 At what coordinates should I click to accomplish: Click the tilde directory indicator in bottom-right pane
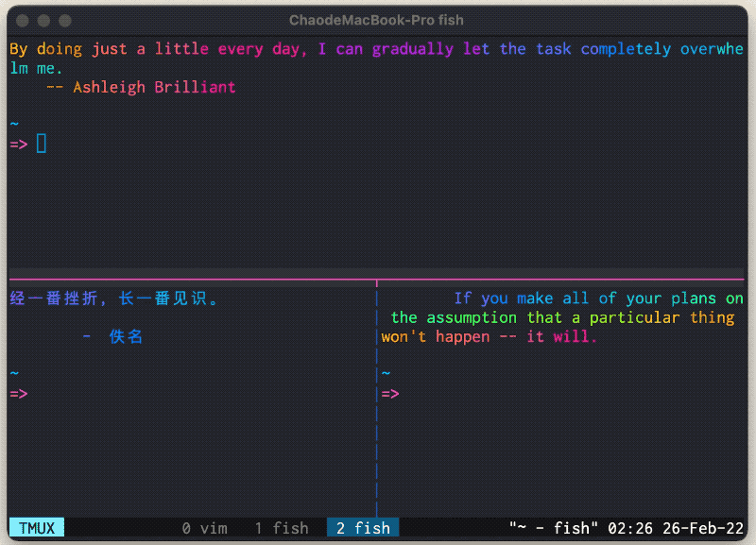pyautogui.click(x=386, y=374)
